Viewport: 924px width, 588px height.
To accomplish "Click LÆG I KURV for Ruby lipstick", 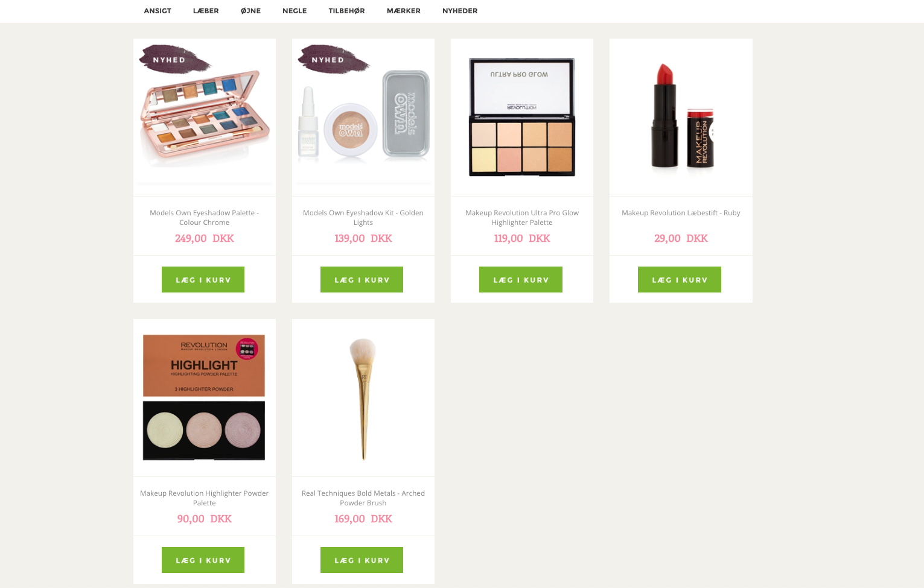I will [680, 279].
